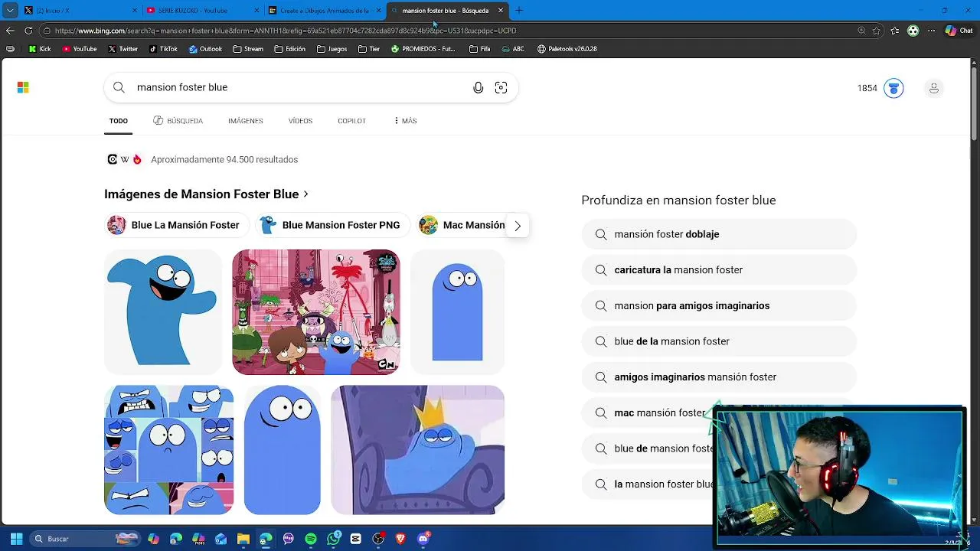The width and height of the screenshot is (980, 551).
Task: Select the Mac Mansión chip
Action: pos(462,225)
